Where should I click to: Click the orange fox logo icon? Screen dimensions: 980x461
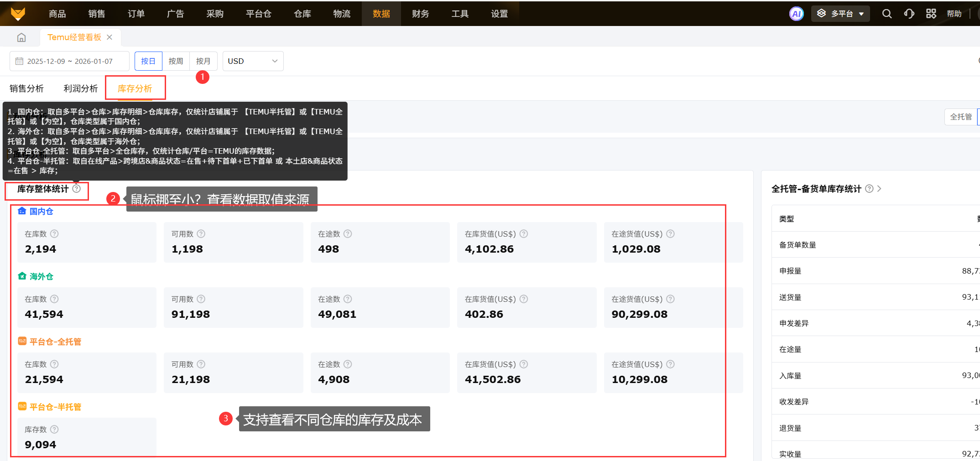pyautogui.click(x=18, y=14)
